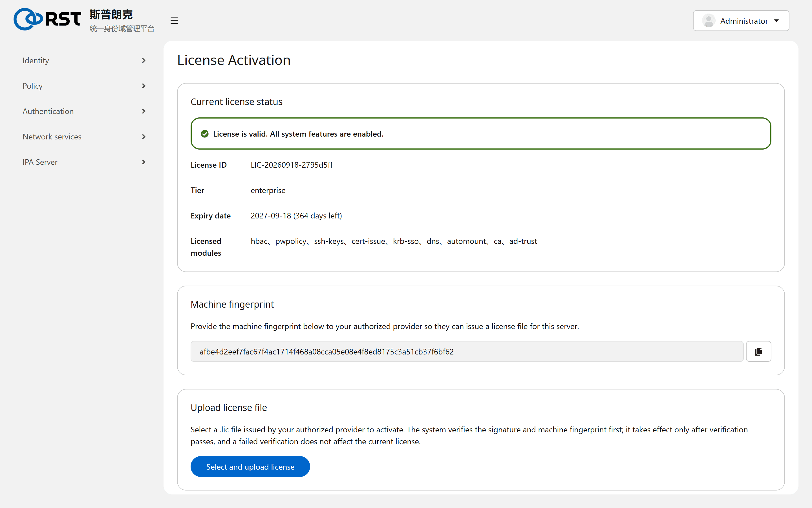Screen dimensions: 812x508
Task: Click the RST logo icon
Action: click(47, 19)
